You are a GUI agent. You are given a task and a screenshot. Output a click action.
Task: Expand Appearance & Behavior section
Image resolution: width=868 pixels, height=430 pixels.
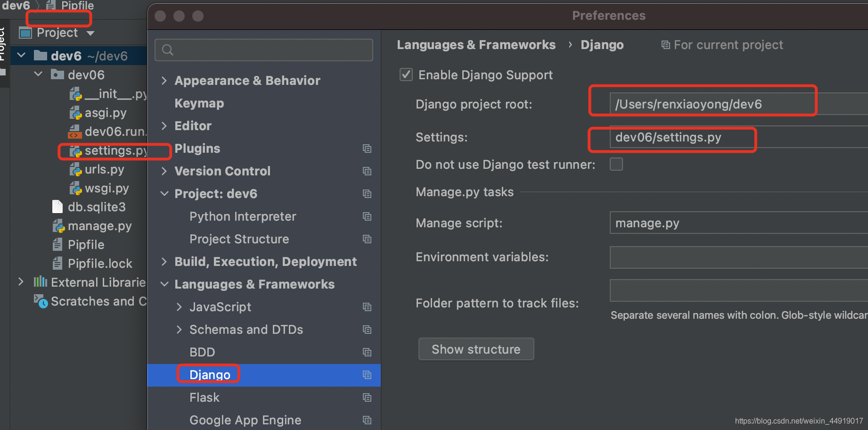point(164,81)
